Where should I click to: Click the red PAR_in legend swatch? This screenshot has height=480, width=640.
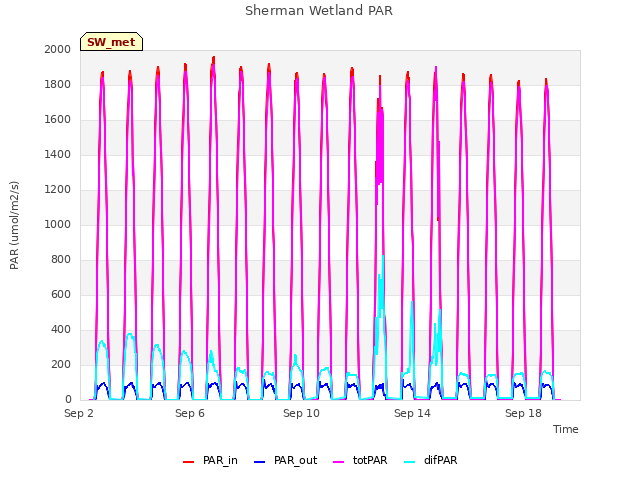189,462
